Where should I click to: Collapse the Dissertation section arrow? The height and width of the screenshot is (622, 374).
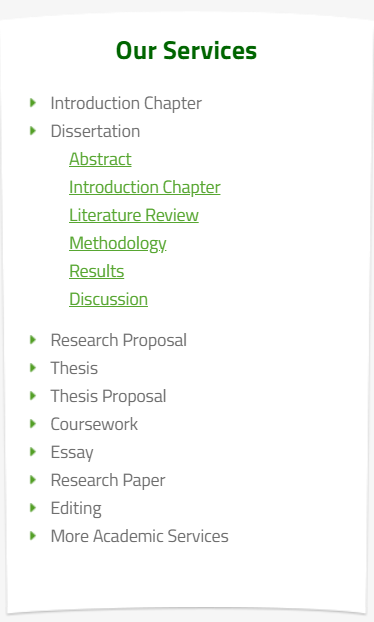[33, 131]
